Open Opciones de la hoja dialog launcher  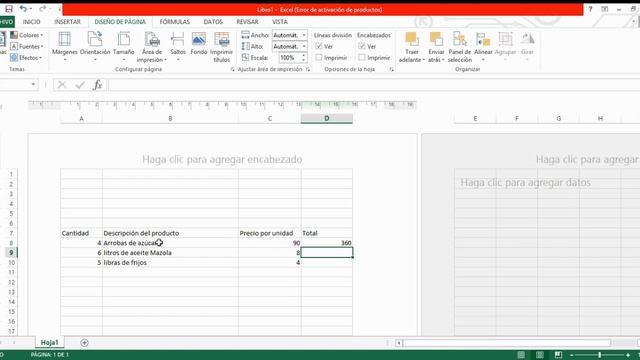[391, 70]
